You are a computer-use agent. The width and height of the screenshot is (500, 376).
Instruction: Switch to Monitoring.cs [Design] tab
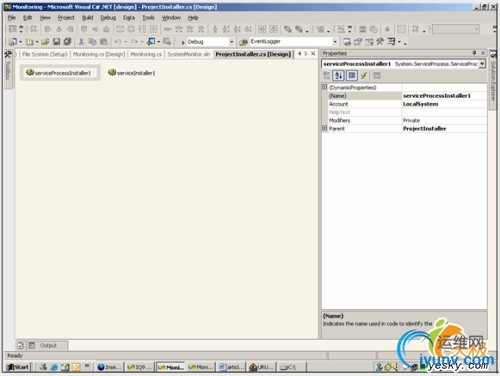coord(99,54)
